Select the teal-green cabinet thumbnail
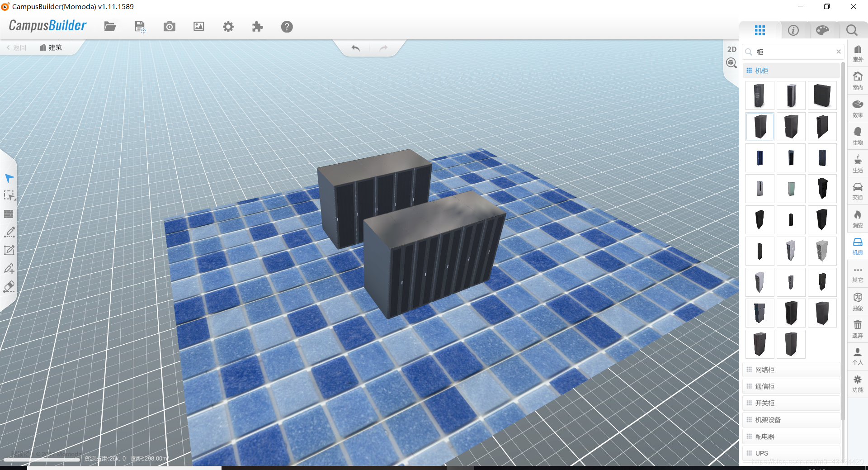This screenshot has width=868, height=470. click(791, 189)
